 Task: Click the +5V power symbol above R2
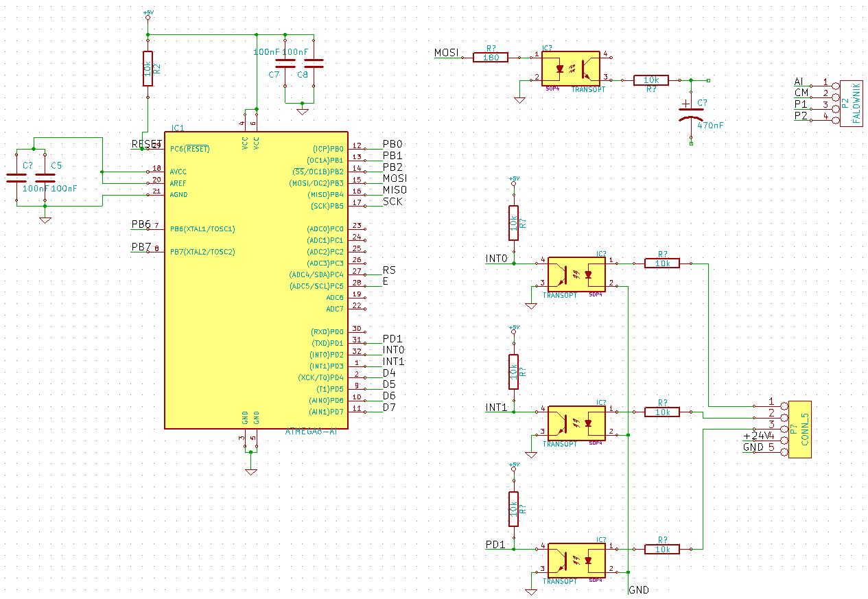point(148,14)
